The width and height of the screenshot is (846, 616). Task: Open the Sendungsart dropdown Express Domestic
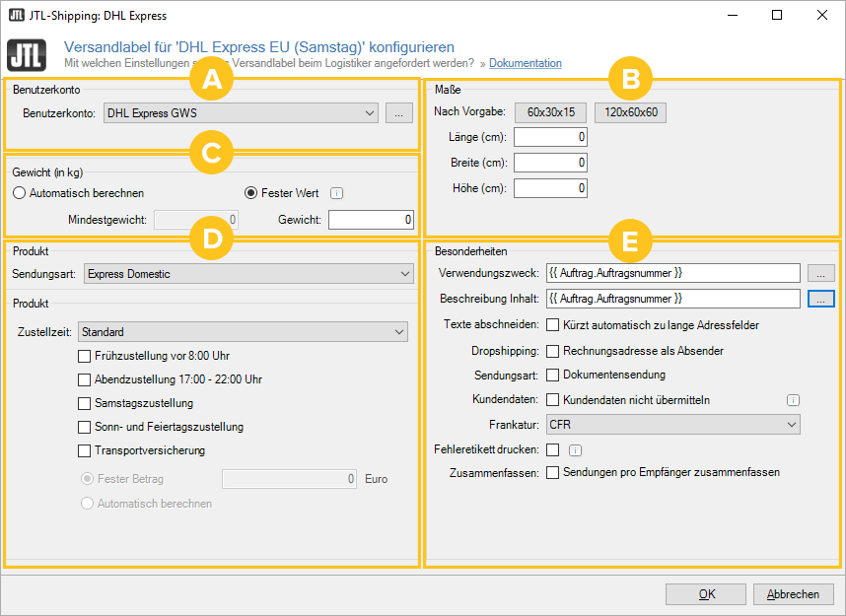pos(248,274)
